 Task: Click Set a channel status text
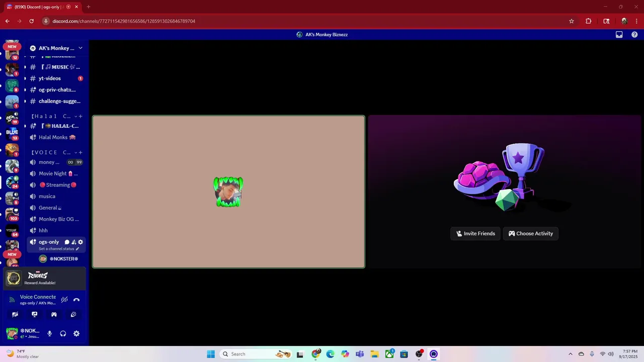point(56,249)
